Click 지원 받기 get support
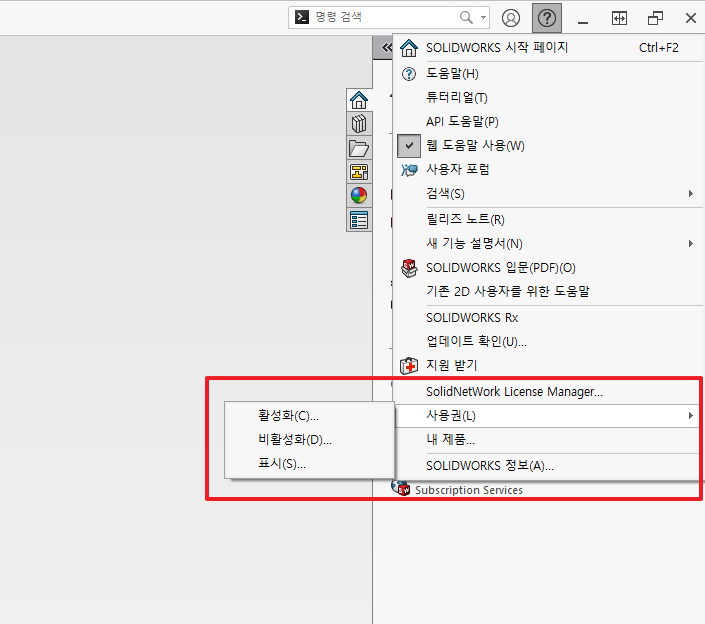Image resolution: width=705 pixels, height=624 pixels. pyautogui.click(x=548, y=365)
